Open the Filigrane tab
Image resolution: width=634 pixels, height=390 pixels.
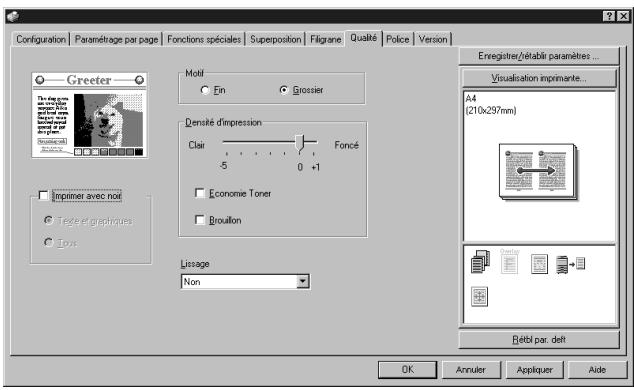click(325, 39)
